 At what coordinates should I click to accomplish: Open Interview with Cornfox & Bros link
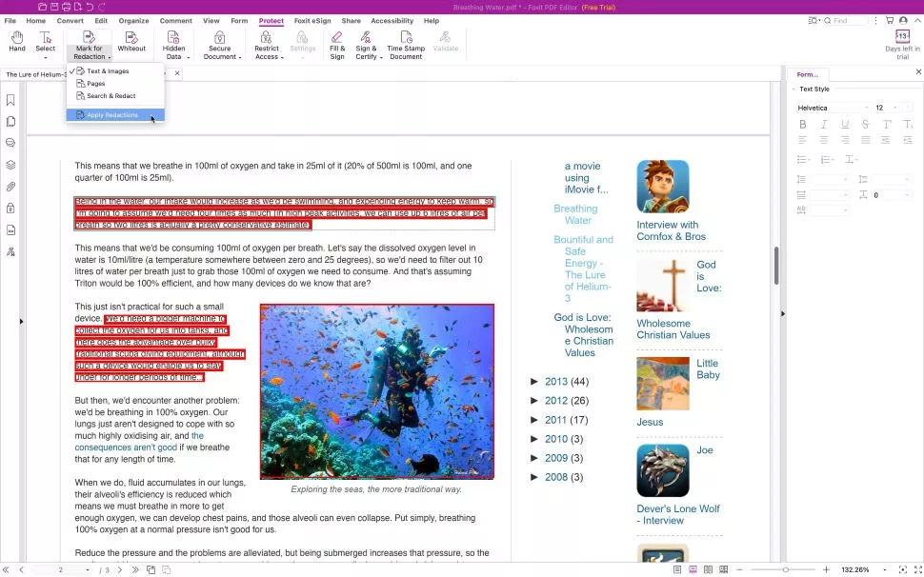click(672, 230)
